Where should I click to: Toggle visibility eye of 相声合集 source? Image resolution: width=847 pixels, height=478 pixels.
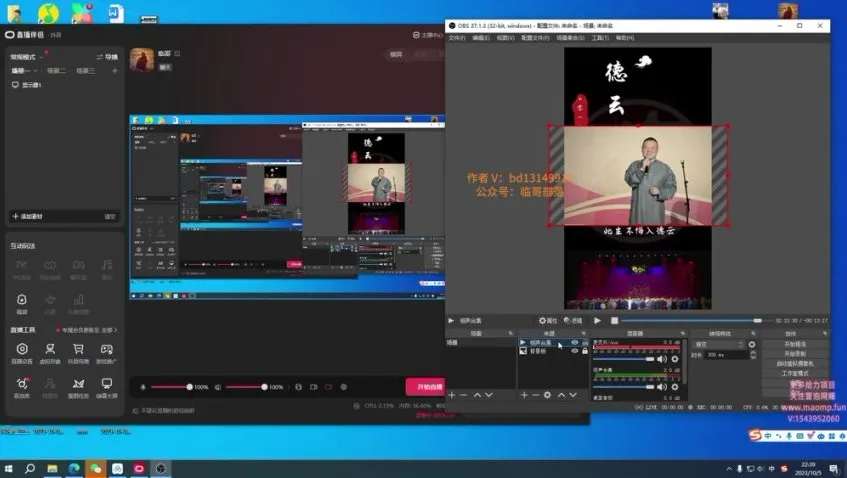[x=575, y=343]
